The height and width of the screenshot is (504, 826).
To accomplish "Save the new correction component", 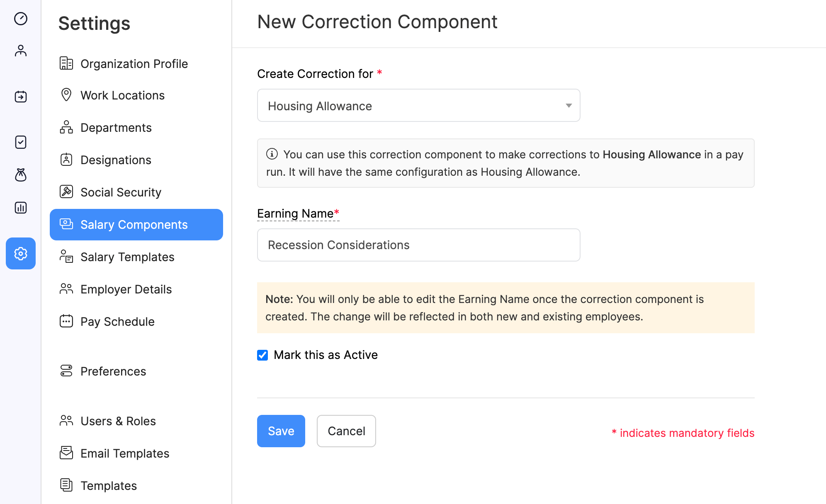I will coord(281,431).
